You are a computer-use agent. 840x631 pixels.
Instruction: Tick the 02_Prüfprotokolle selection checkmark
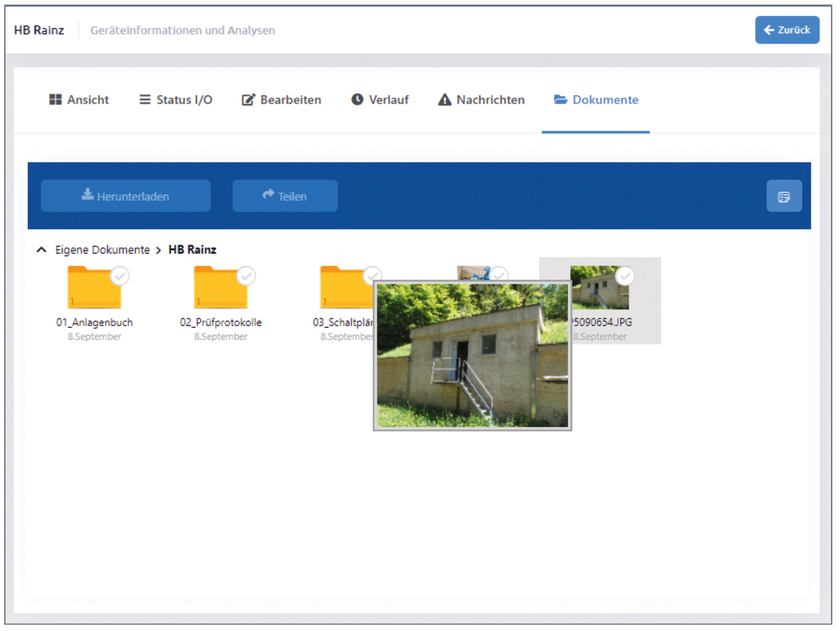tap(246, 277)
